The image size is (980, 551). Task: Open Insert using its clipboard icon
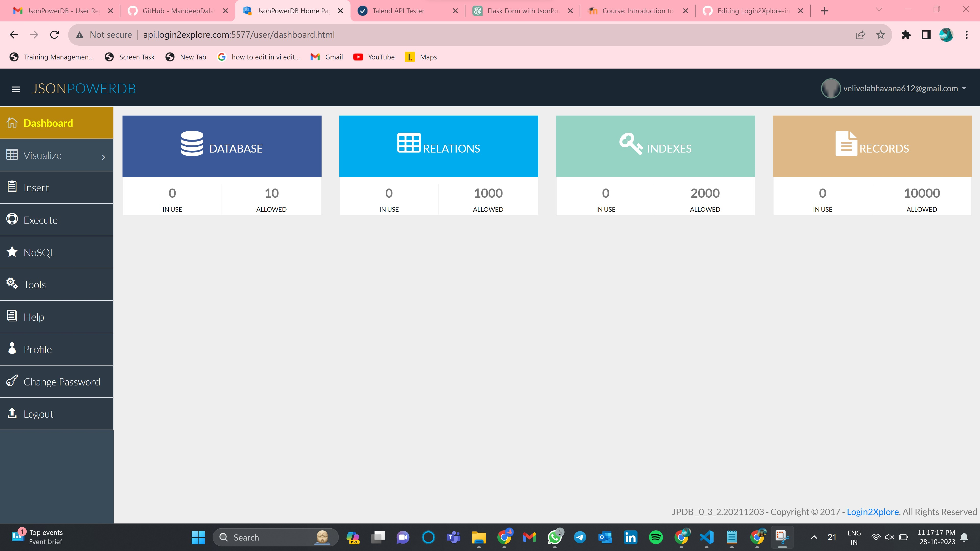point(12,186)
